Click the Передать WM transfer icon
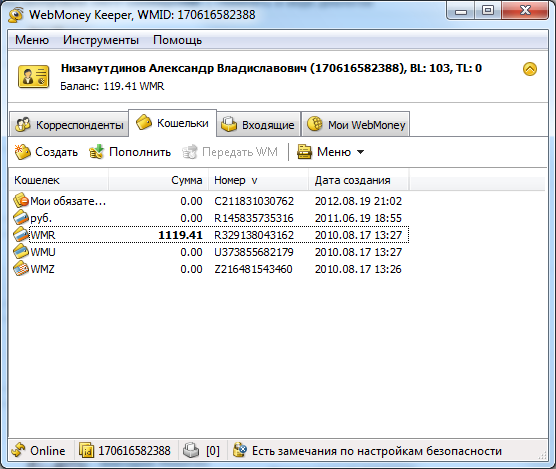Screen dimensions: 556x469 tap(189, 152)
